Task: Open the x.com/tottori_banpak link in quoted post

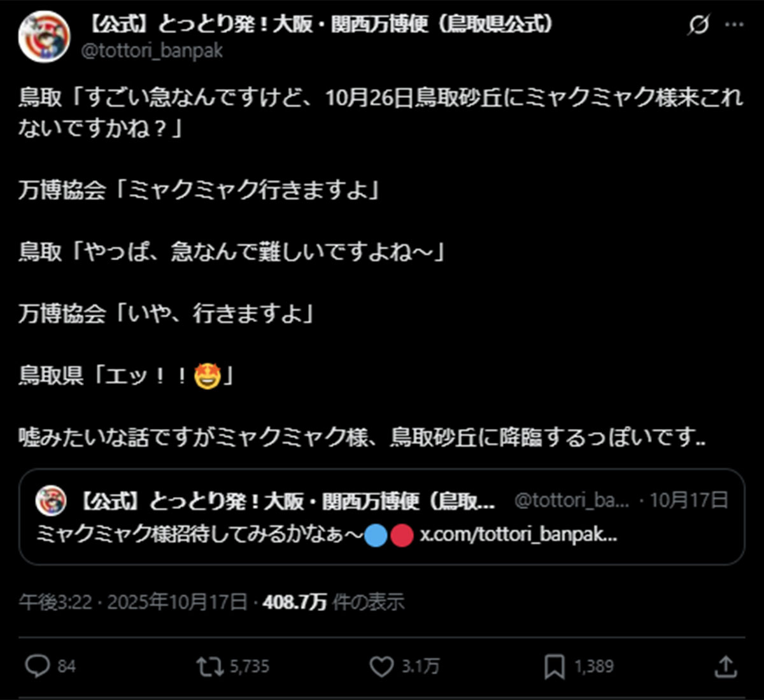Action: click(x=518, y=535)
